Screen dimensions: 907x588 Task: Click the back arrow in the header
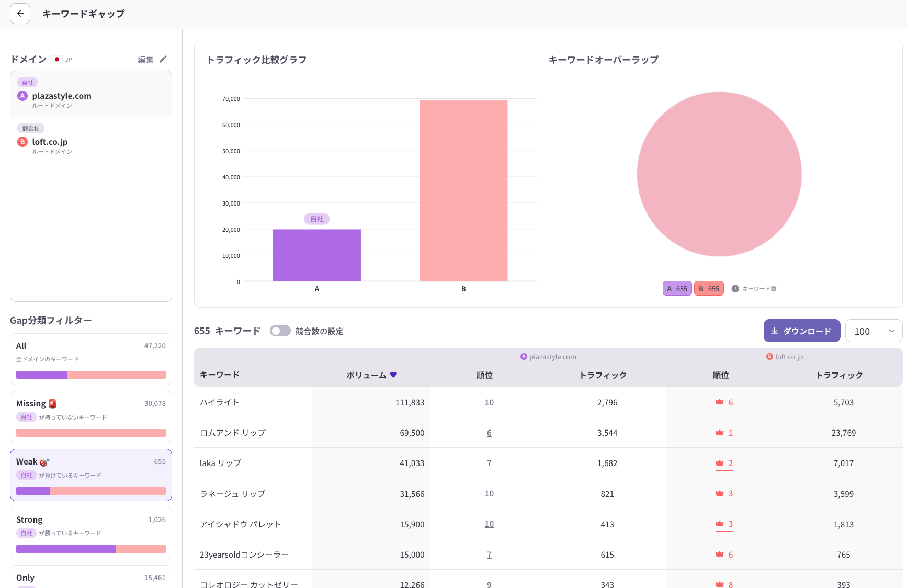point(20,14)
